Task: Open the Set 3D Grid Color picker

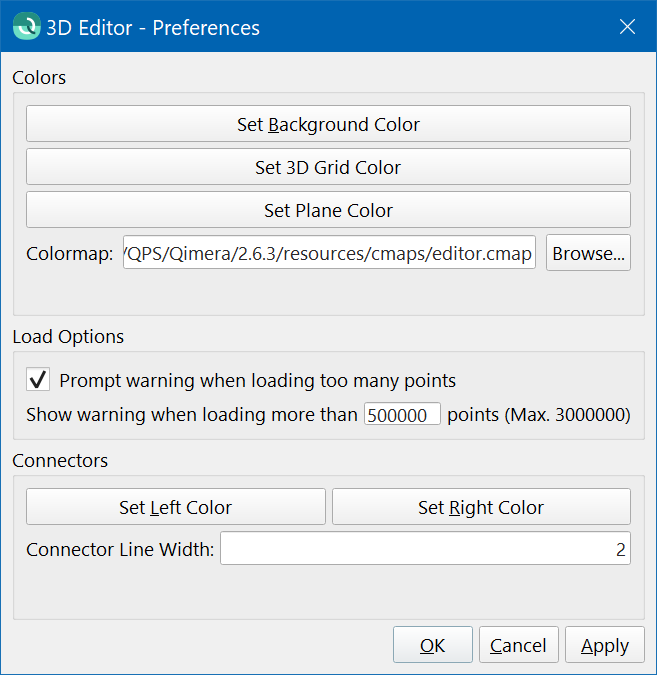Action: pos(328,167)
